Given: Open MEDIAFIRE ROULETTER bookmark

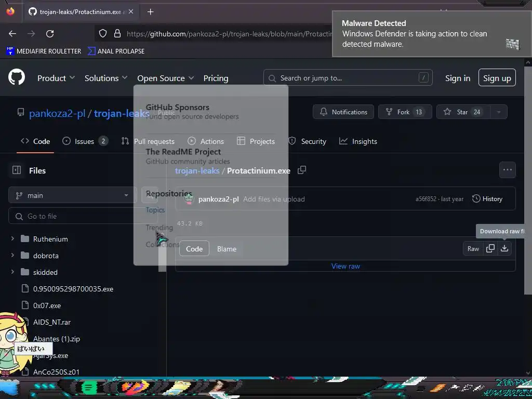Looking at the screenshot, I should 44,51.
